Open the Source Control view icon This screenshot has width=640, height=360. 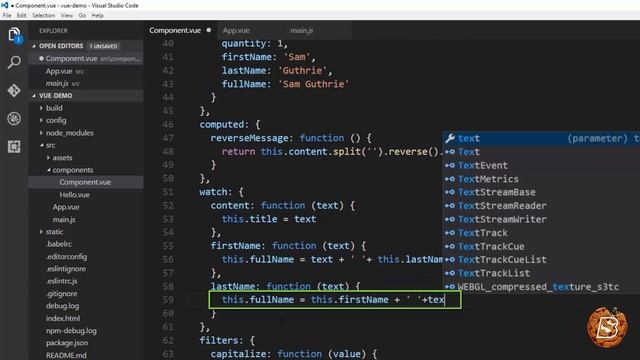click(14, 90)
